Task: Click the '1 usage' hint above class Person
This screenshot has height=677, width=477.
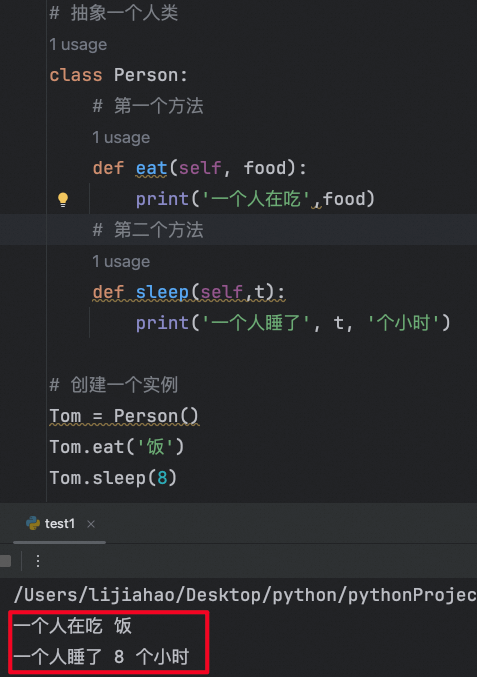Action: (x=78, y=44)
